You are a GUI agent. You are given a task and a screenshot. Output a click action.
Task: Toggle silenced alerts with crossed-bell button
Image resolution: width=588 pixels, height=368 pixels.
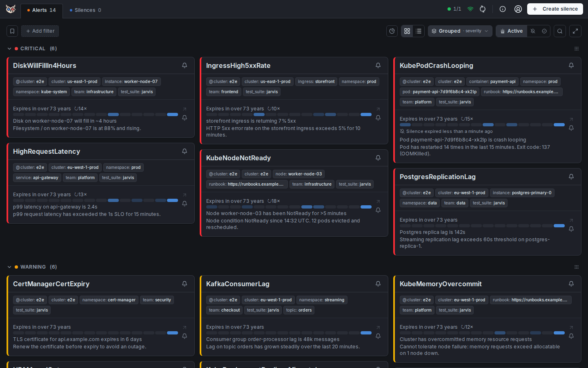[533, 31]
